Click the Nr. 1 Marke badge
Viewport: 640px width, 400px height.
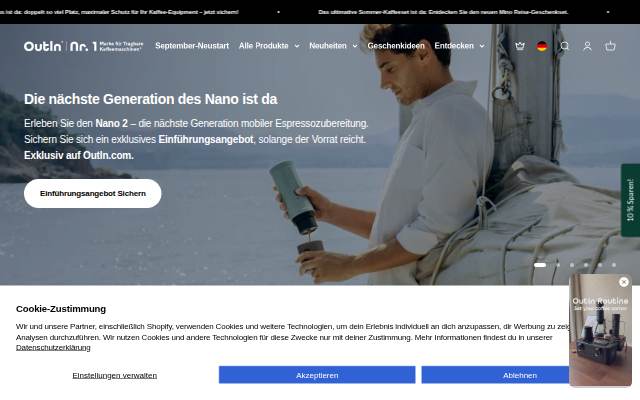(x=106, y=46)
